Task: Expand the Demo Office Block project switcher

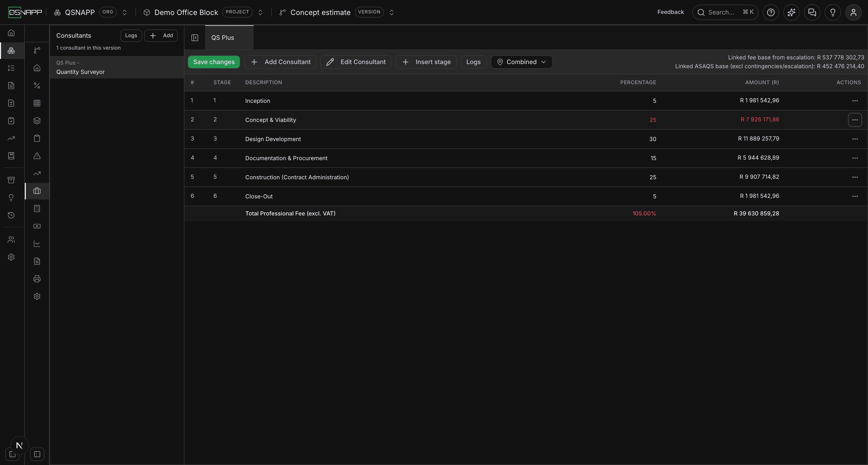Action: point(260,12)
